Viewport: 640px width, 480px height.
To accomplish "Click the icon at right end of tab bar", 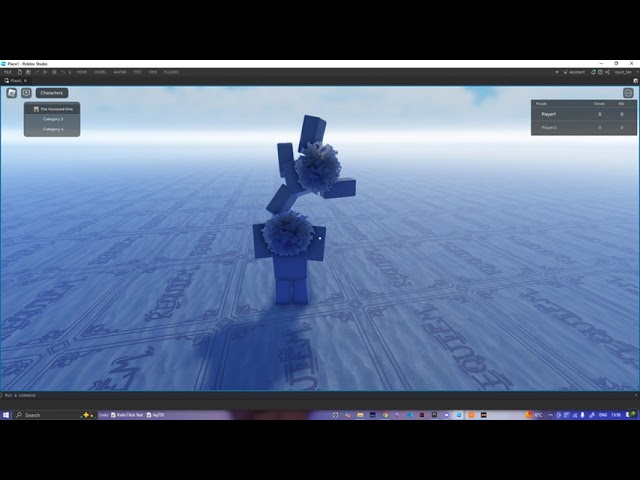I will (x=636, y=81).
